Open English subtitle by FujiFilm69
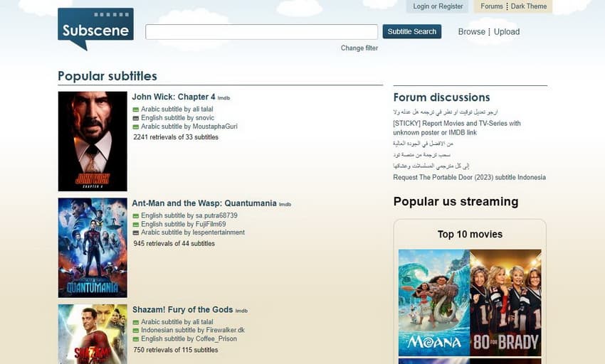605x364 pixels. pyautogui.click(x=183, y=224)
